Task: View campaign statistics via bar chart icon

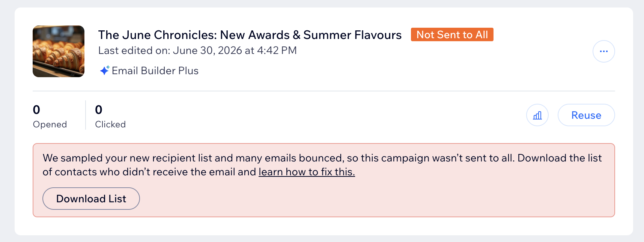Action: 537,115
